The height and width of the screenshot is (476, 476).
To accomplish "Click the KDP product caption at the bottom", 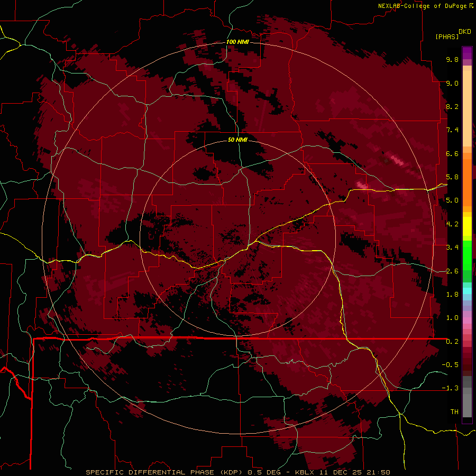I will point(237,472).
